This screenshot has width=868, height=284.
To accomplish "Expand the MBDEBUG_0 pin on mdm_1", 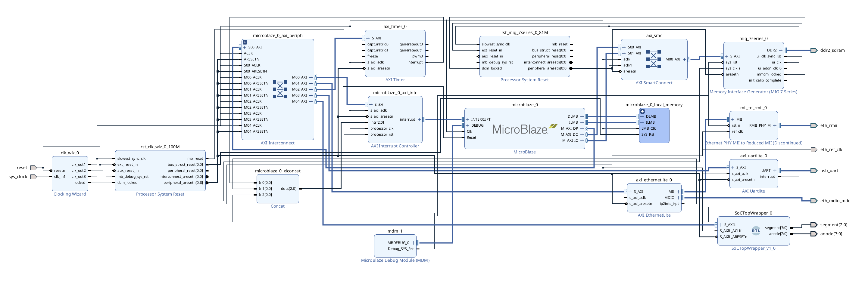I will pos(414,243).
